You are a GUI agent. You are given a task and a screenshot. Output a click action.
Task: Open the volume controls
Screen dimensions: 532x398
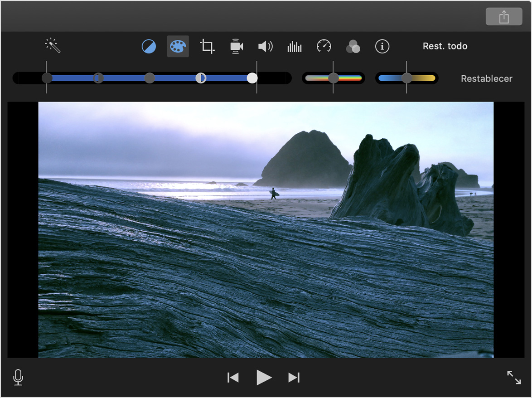[x=265, y=46]
